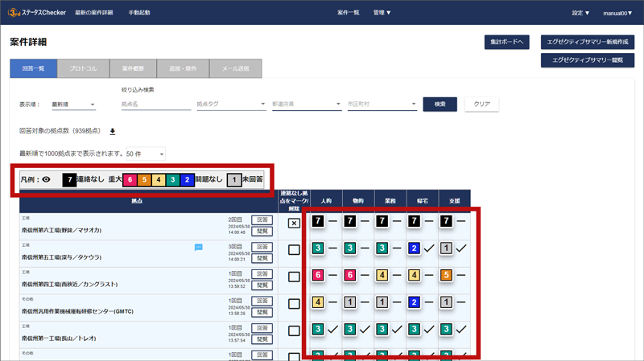Check the mark checkbox for 南信州第五工場
This screenshot has width=644, height=361.
pyautogui.click(x=294, y=250)
